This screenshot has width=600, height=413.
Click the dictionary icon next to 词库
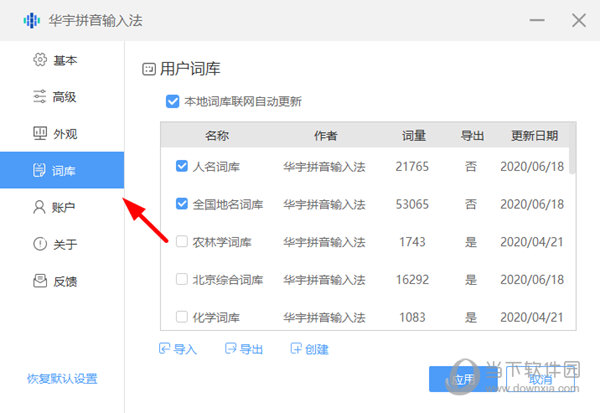point(39,170)
